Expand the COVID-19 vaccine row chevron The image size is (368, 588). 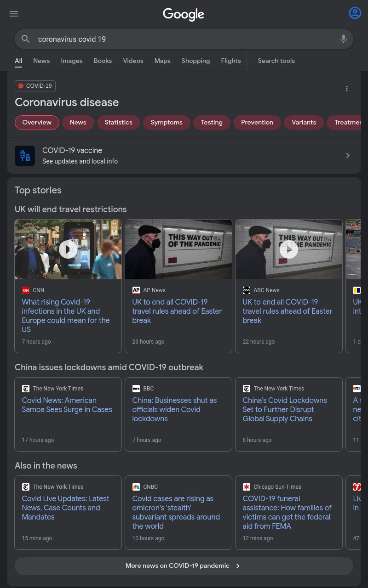tap(348, 156)
